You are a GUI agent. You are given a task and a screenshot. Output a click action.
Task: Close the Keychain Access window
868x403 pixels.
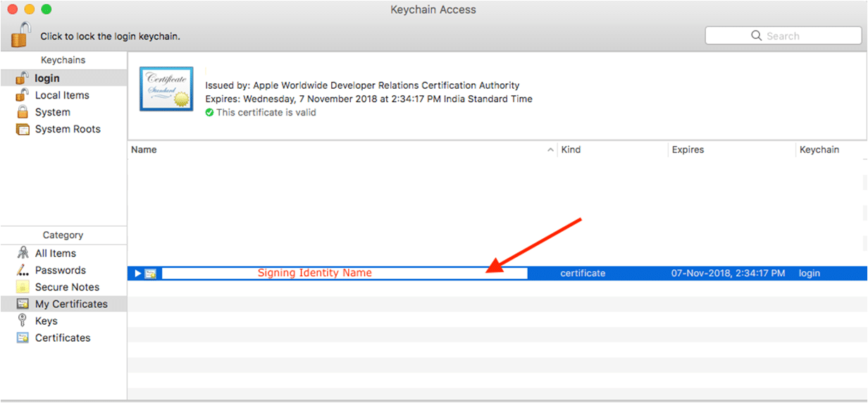[12, 9]
